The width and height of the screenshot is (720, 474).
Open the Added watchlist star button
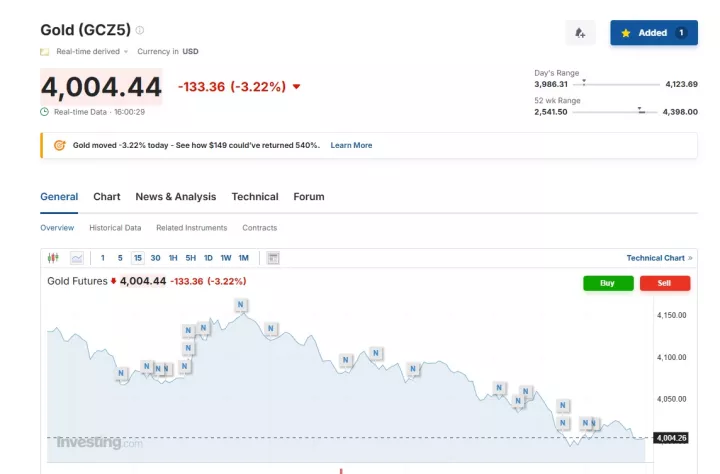click(x=653, y=33)
